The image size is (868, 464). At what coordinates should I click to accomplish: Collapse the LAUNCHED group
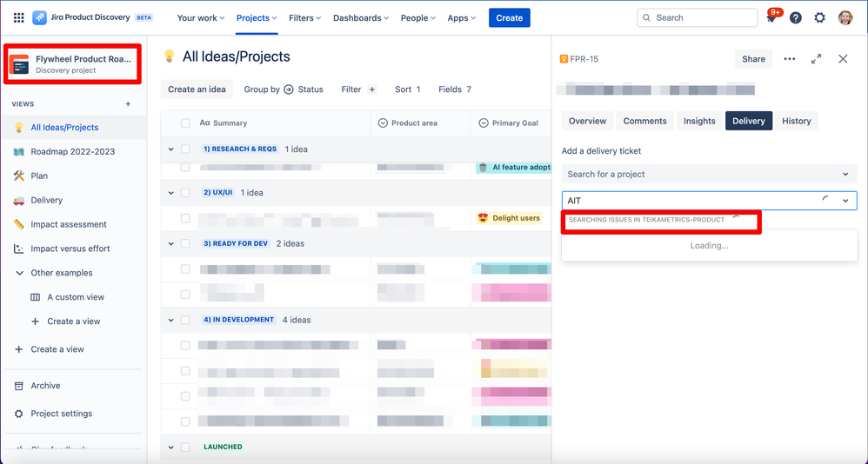pos(171,447)
